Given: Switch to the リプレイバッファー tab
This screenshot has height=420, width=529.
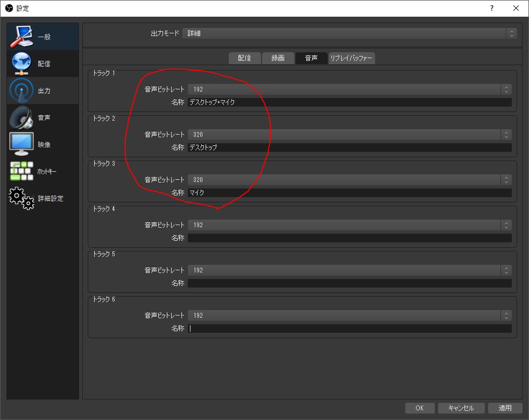Looking at the screenshot, I should click(351, 58).
